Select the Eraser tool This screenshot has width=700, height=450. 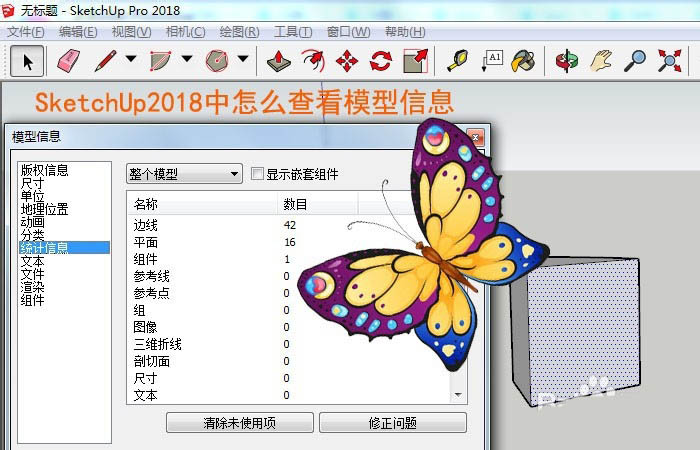68,61
